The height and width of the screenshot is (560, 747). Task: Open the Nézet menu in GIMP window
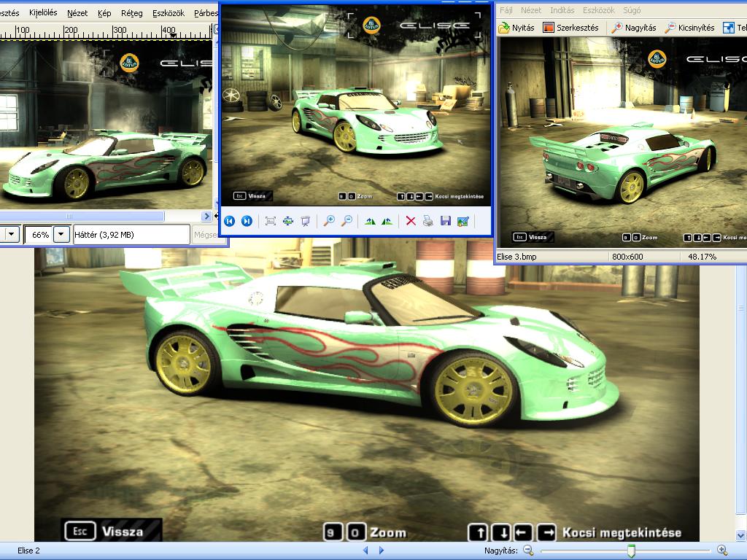click(x=77, y=13)
